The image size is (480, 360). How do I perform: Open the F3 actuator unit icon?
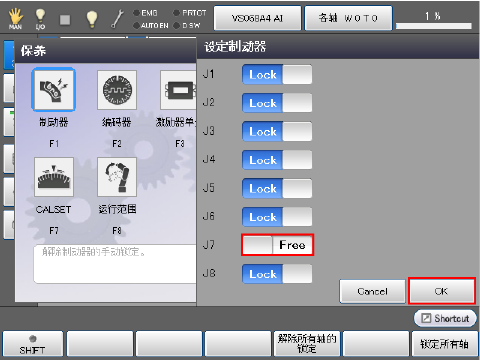pos(178,90)
